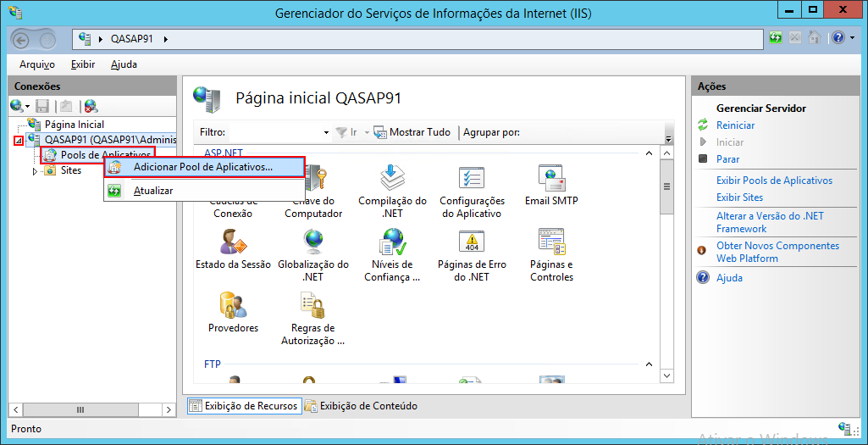
Task: Select Página Inicial tree node
Action: coord(75,125)
